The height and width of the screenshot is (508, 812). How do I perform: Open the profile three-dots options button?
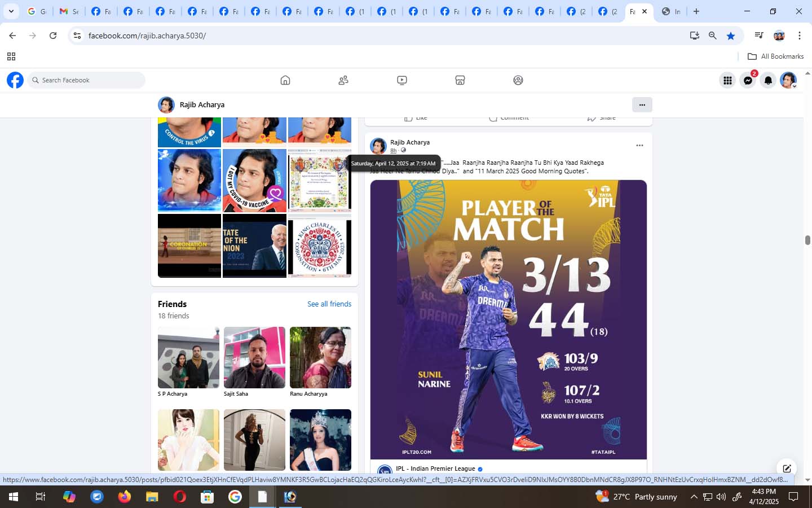642,104
